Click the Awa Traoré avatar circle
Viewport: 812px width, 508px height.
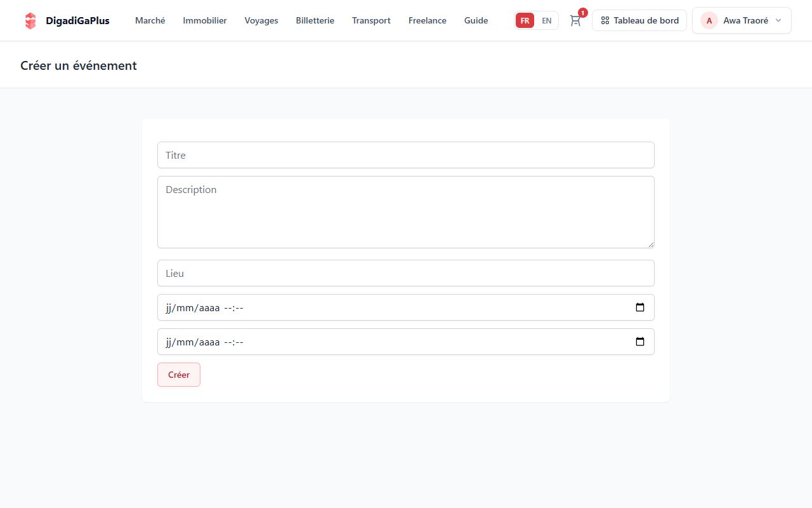pos(709,20)
